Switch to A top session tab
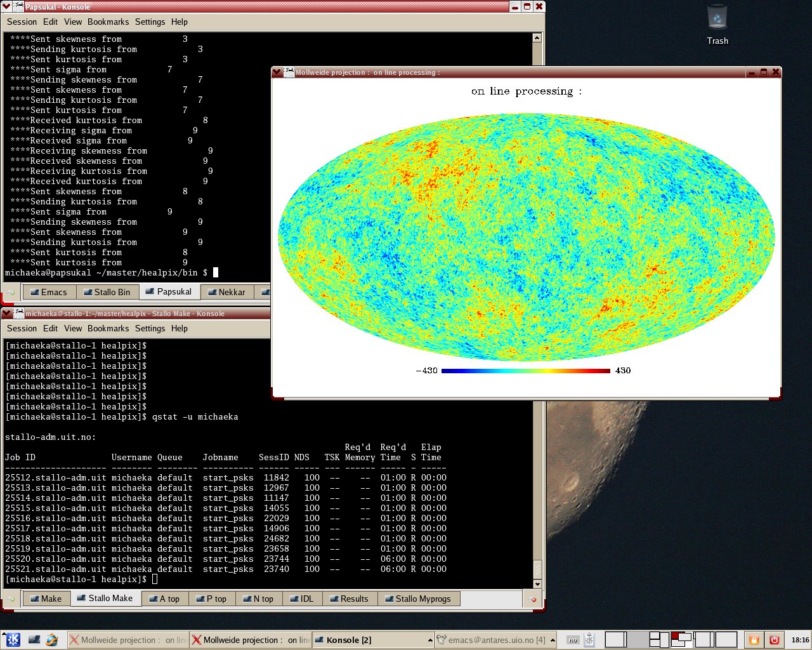812x650 pixels. (x=165, y=599)
